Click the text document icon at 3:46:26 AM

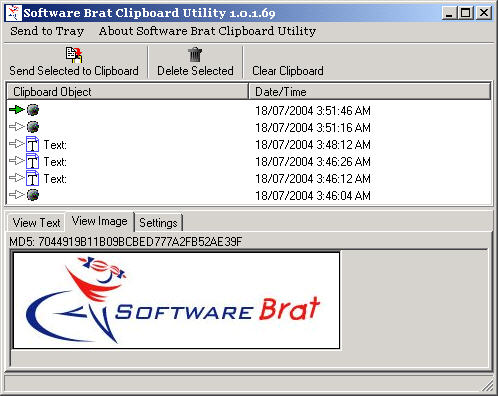(33, 161)
